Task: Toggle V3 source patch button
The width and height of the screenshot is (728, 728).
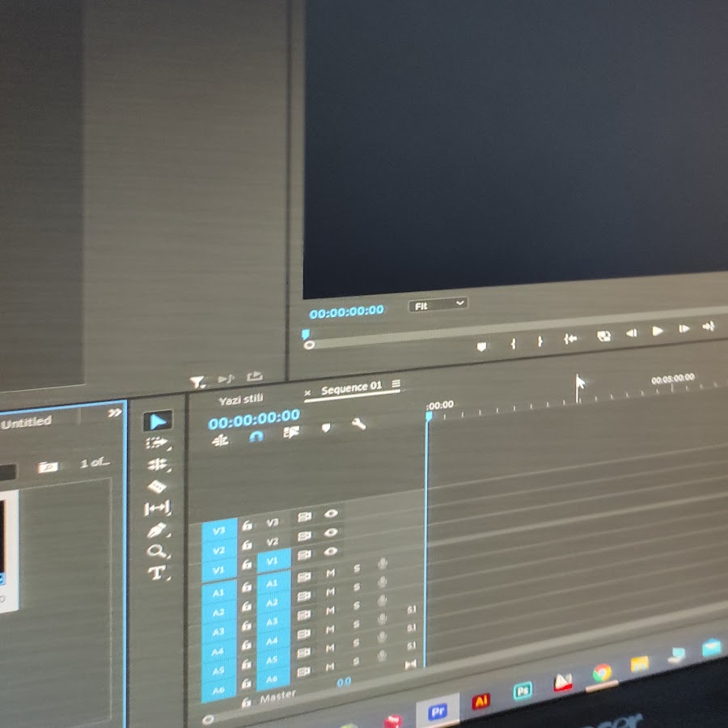Action: click(x=219, y=530)
